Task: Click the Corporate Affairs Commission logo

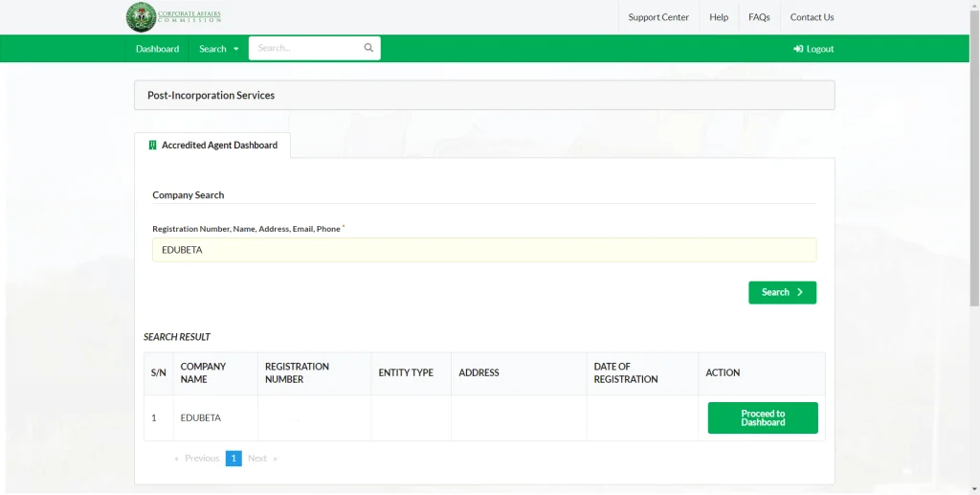Action: pyautogui.click(x=174, y=17)
